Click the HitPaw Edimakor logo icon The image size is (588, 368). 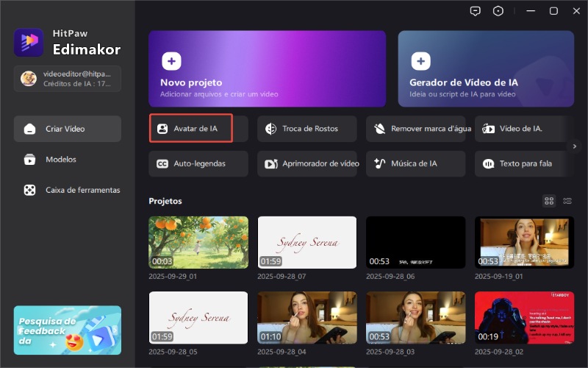(x=28, y=42)
